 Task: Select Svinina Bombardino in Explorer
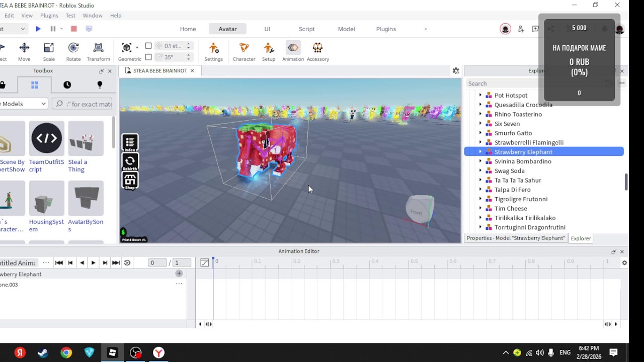tap(523, 161)
